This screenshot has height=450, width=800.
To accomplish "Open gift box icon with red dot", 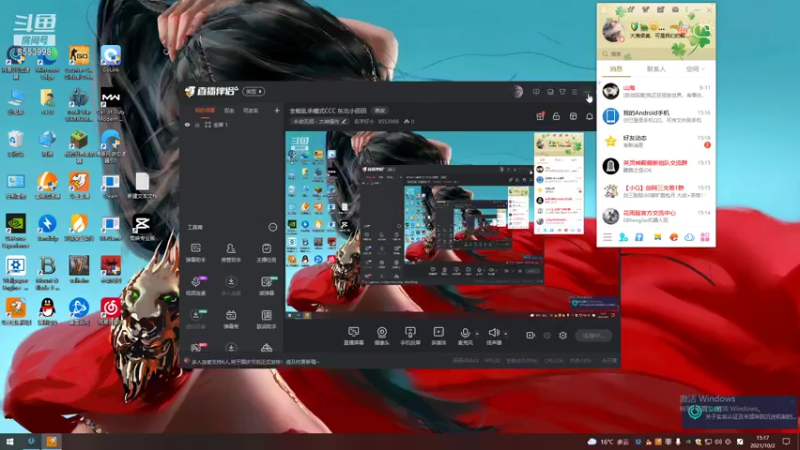I will [540, 116].
